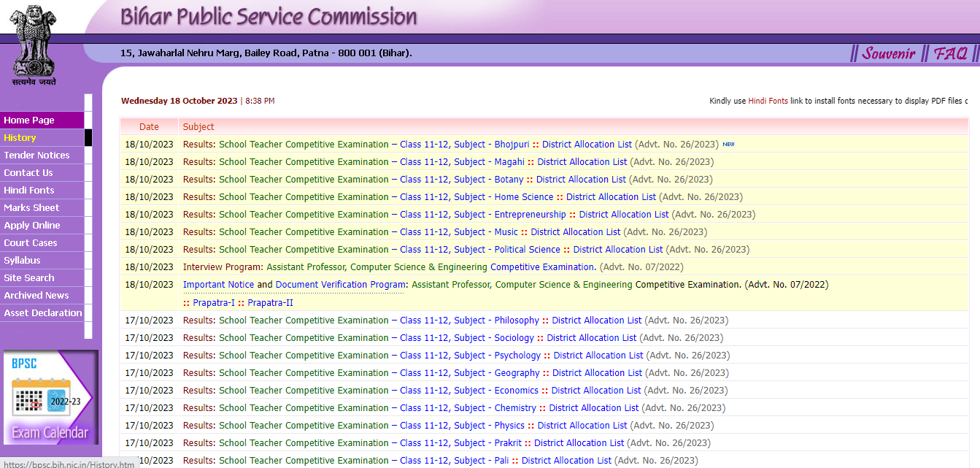
Task: Open District Allocation List for Botany
Action: [x=582, y=180]
